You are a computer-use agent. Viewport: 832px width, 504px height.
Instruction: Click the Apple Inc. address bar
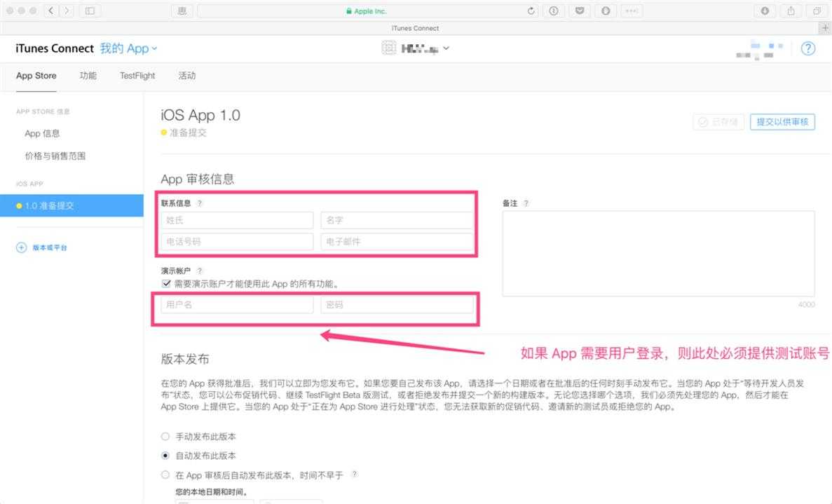(367, 11)
